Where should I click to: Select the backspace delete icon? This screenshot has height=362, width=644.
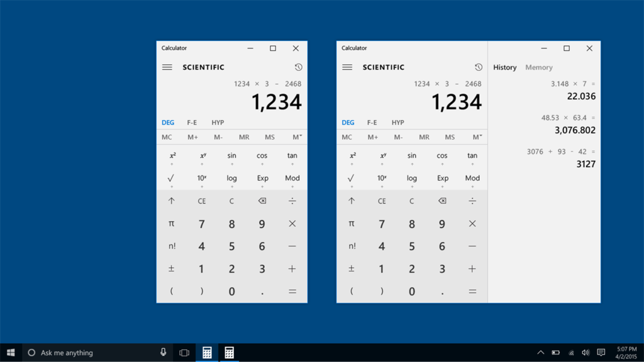click(262, 200)
